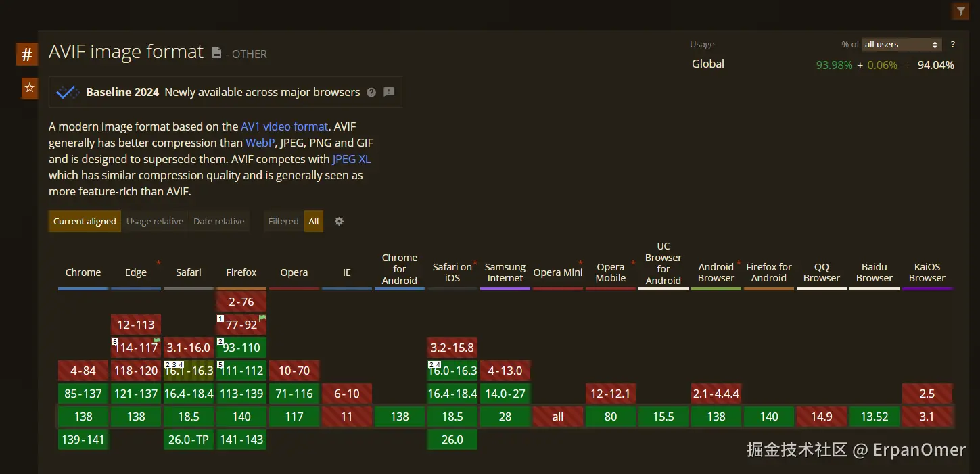Select Android Browser 2.1-4.4.4 cell
Image resolution: width=980 pixels, height=474 pixels.
(716, 394)
